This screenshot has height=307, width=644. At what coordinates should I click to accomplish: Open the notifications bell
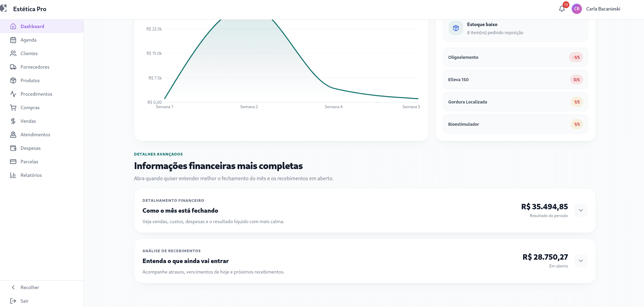(562, 9)
